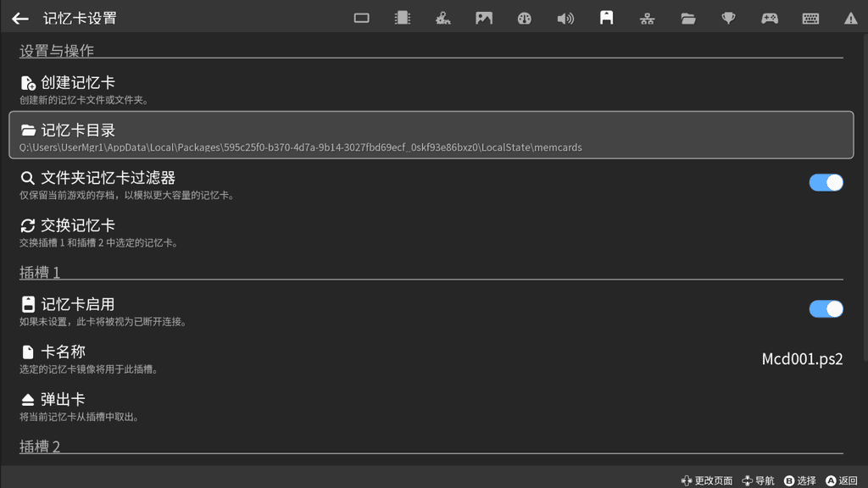Go back using the arrow beside 记忆卡设置
The width and height of the screenshot is (868, 488).
tap(20, 19)
